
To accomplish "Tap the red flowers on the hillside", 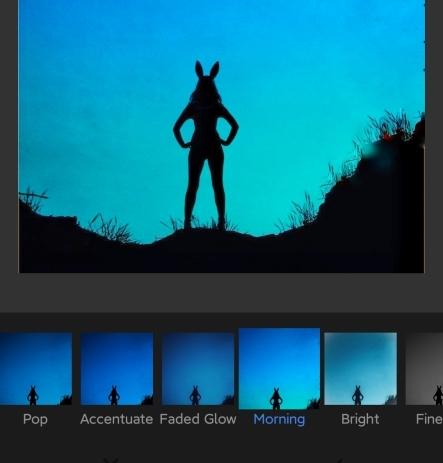I will coord(387,137).
